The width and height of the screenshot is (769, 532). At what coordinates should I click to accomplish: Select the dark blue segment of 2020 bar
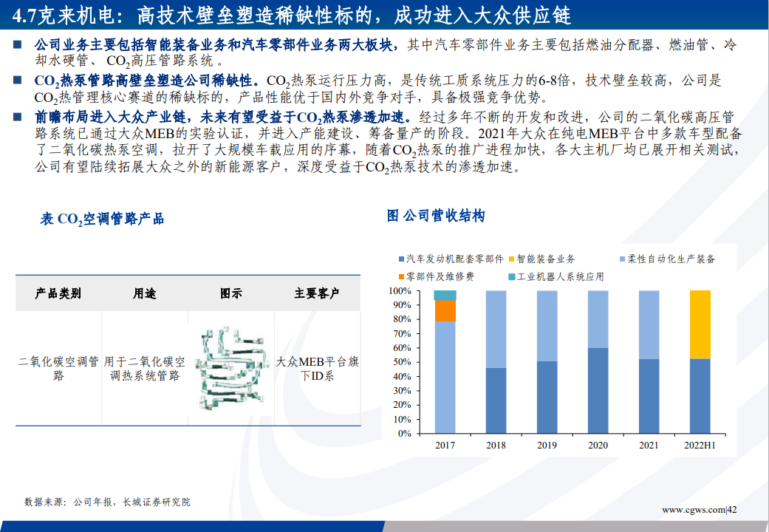[598, 390]
